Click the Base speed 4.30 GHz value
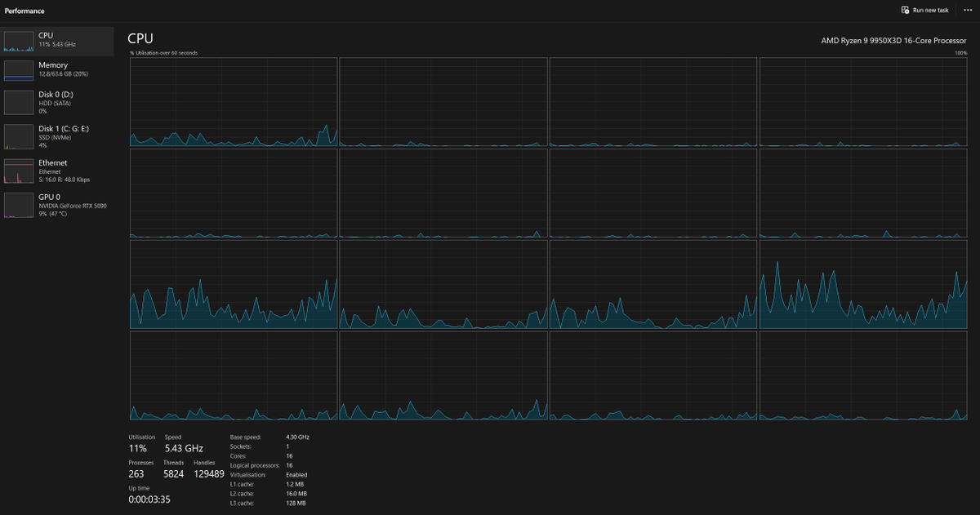Image resolution: width=980 pixels, height=515 pixels. 297,437
